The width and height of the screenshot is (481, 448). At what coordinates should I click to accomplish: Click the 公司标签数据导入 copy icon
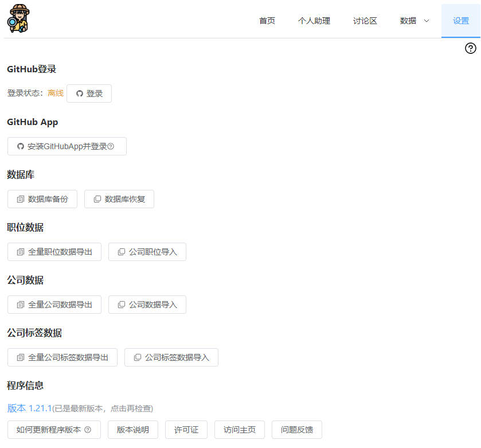(x=138, y=357)
